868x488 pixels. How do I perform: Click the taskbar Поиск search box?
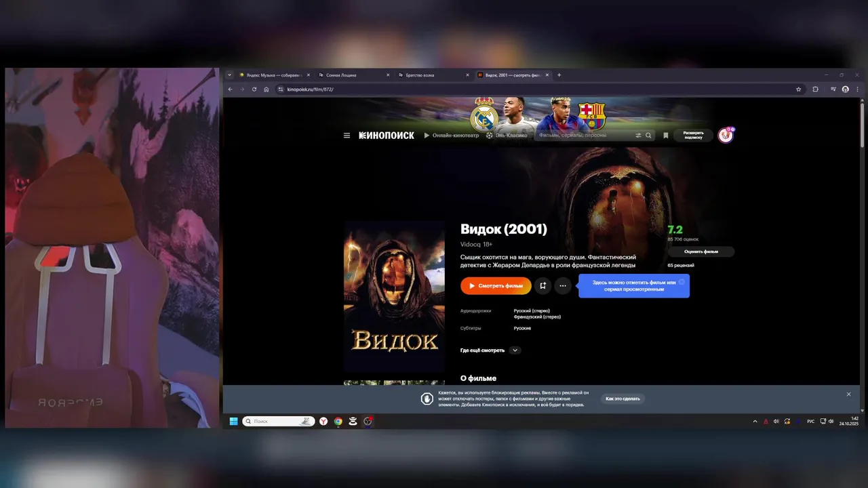pos(279,421)
